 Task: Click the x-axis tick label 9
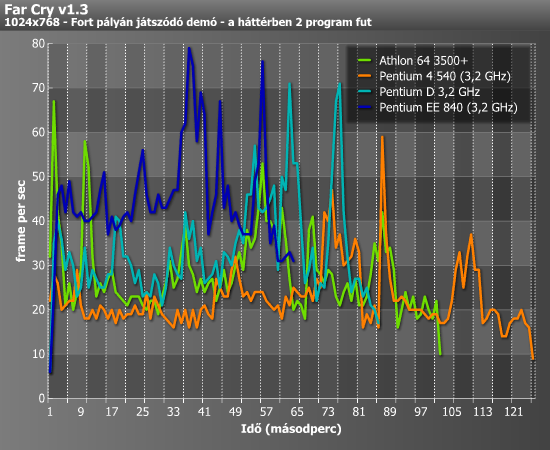point(81,411)
